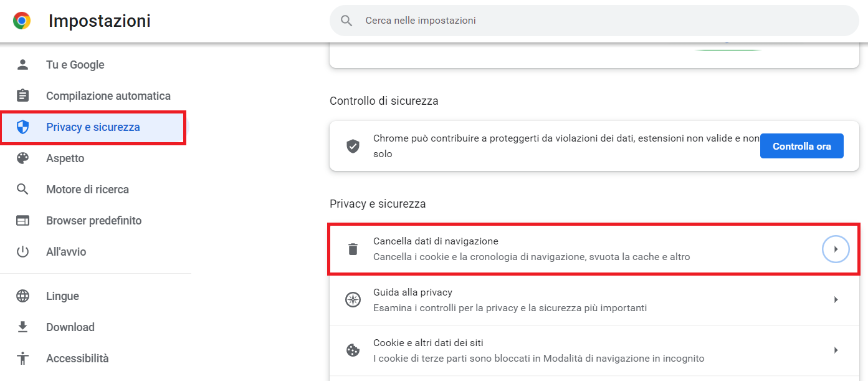The width and height of the screenshot is (868, 381).
Task: Click the Guida alla privacy compass icon
Action: coord(353,299)
